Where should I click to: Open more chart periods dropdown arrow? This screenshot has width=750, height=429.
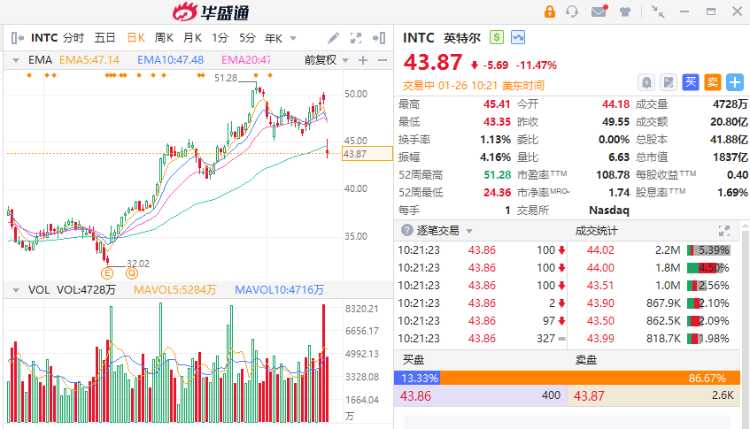(x=293, y=38)
